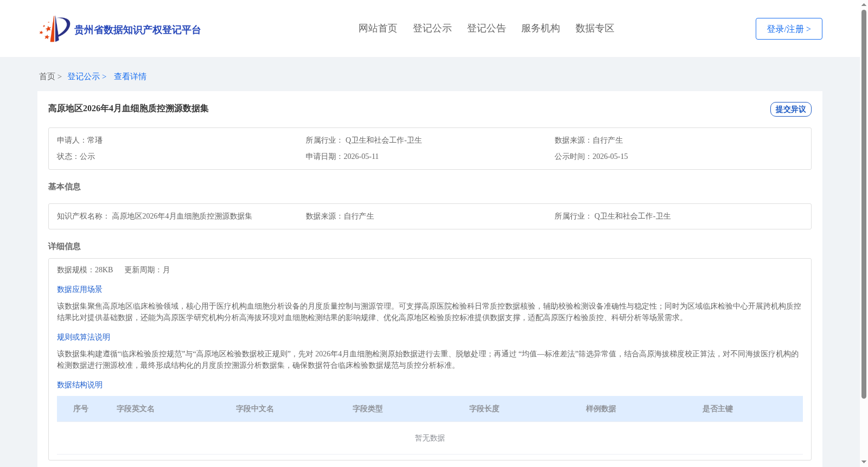
Task: Click the 登录/注册 button
Action: (789, 29)
